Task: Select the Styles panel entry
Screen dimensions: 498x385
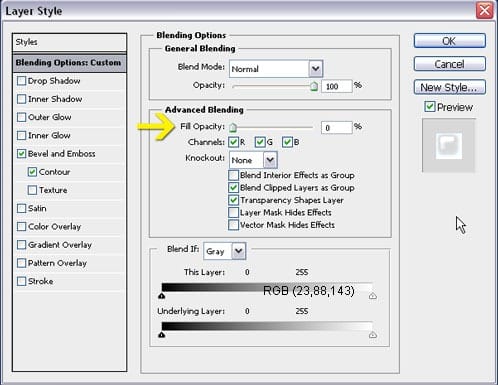Action: [69, 42]
